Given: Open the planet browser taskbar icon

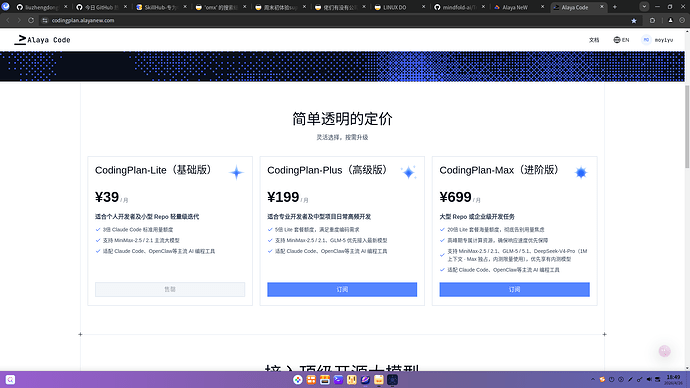Looking at the screenshot, I should [365, 380].
